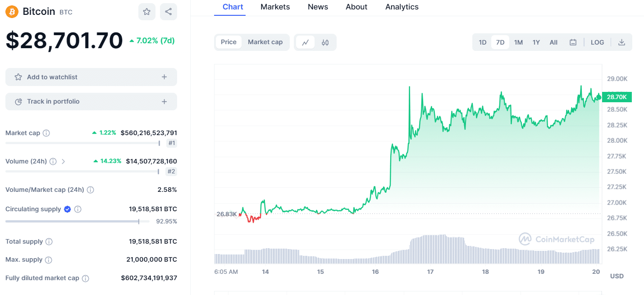Open the Chart tab

coord(233,7)
